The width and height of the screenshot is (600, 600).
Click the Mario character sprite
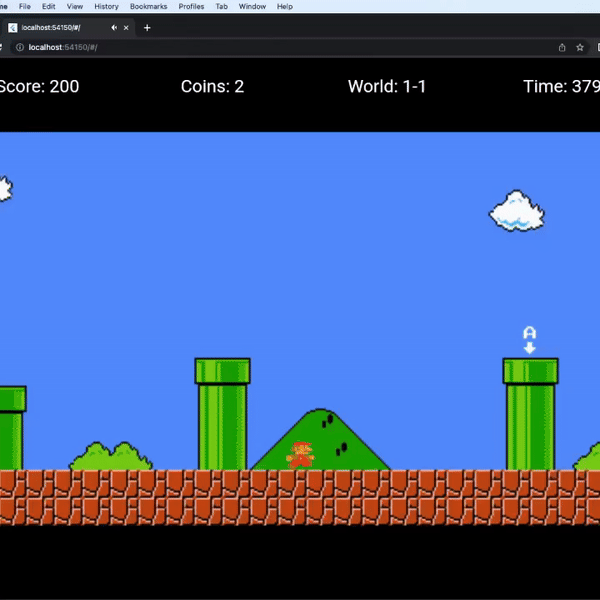(300, 455)
